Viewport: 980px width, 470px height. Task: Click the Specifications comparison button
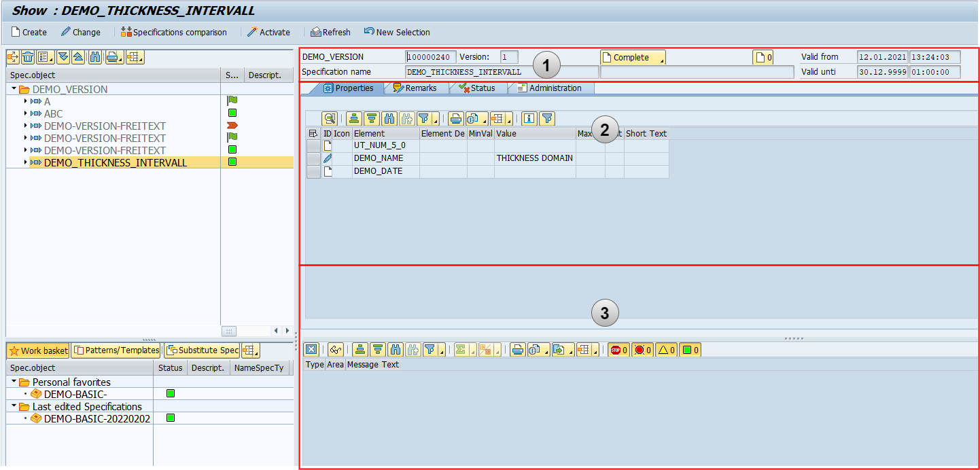pyautogui.click(x=173, y=32)
